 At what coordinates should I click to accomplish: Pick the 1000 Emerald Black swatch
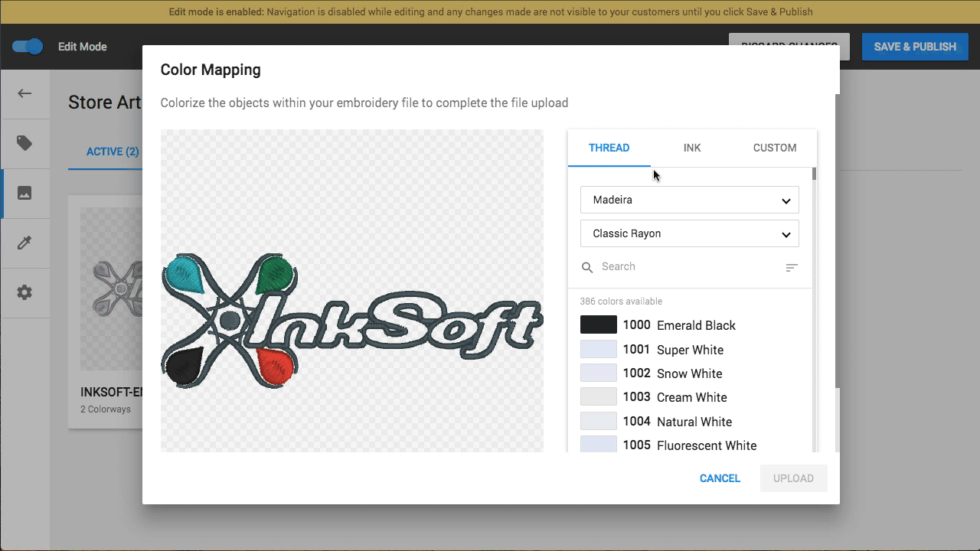(599, 325)
